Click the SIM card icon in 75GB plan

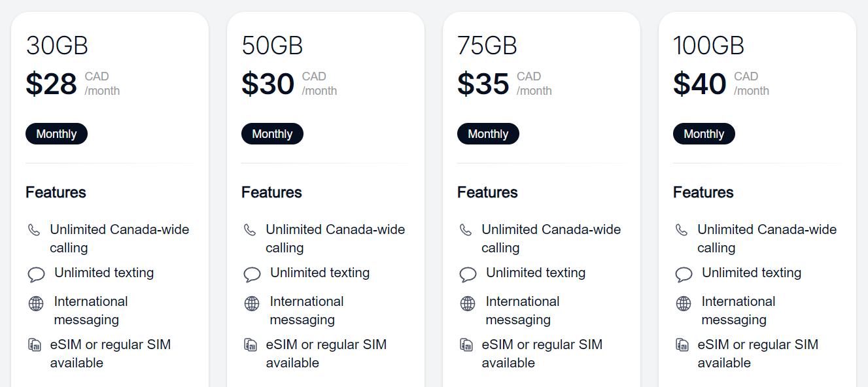tap(466, 345)
